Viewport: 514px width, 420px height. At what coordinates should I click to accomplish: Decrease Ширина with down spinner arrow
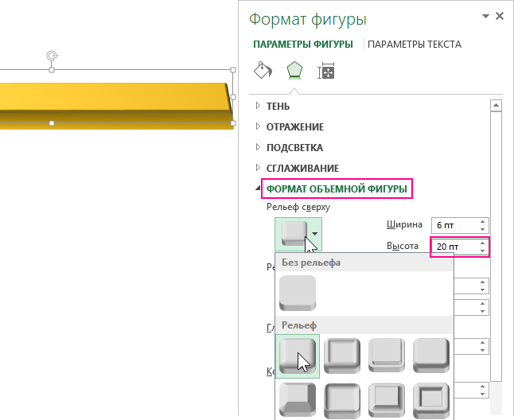pos(482,229)
